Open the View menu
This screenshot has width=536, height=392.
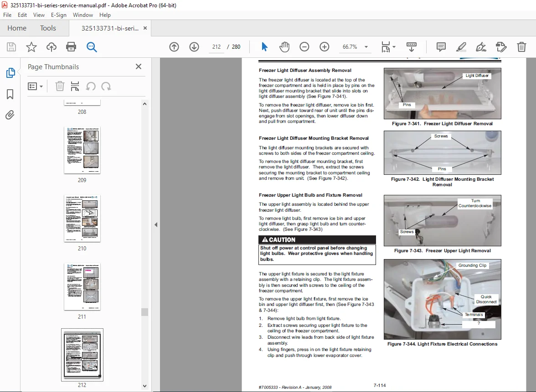click(x=39, y=15)
